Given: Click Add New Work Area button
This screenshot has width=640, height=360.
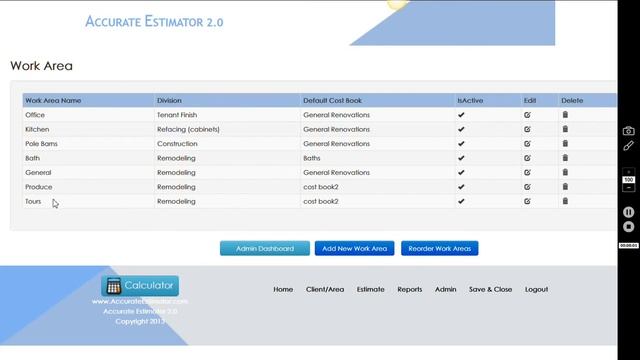Looking at the screenshot, I should 355,248.
